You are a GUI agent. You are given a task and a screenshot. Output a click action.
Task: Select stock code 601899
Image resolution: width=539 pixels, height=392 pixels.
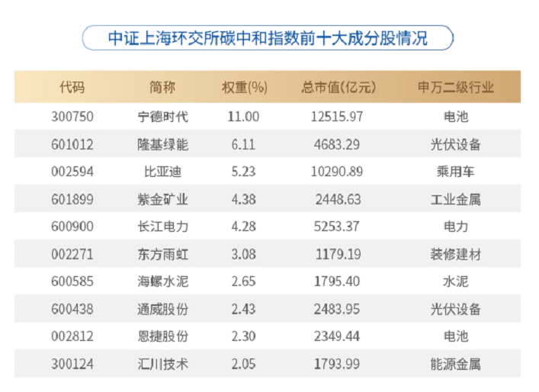click(x=72, y=200)
